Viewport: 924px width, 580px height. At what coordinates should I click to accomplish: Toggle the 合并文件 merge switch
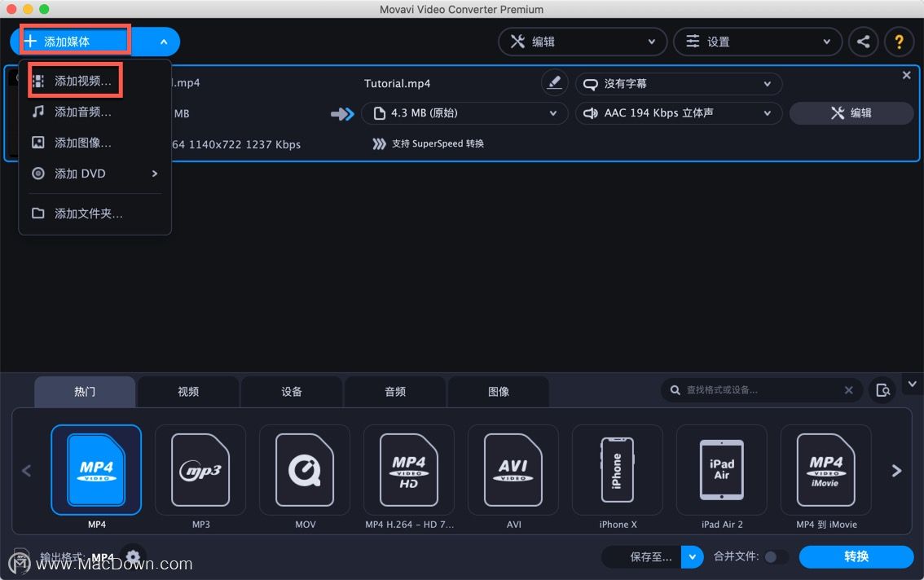(x=776, y=557)
